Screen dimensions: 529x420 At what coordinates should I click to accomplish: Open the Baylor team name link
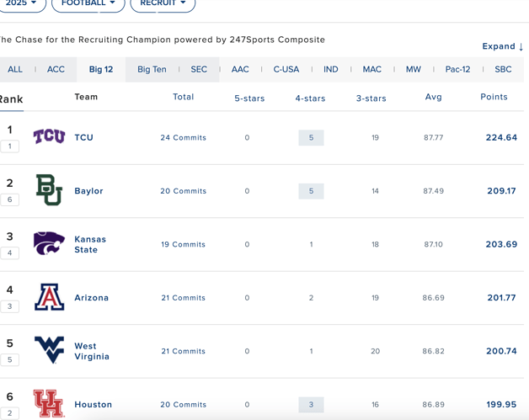pos(88,191)
